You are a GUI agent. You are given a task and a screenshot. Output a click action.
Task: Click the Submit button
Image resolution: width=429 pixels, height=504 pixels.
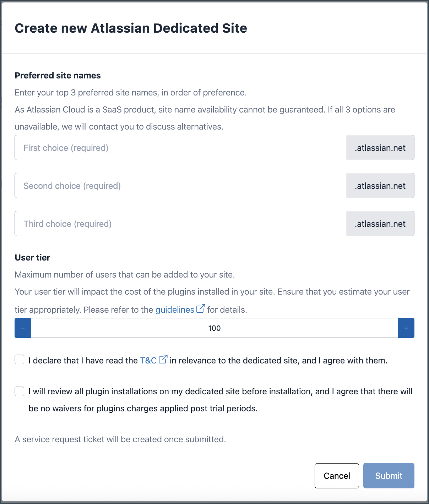[x=389, y=476]
